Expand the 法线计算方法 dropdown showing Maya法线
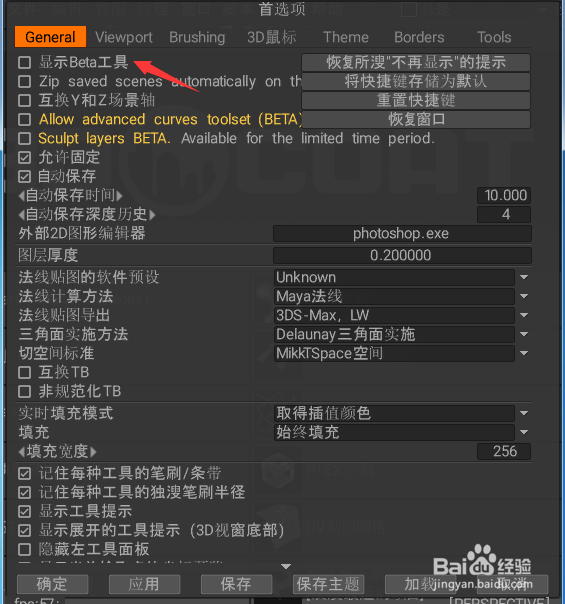Screen dimensions: 565x604 402,296
